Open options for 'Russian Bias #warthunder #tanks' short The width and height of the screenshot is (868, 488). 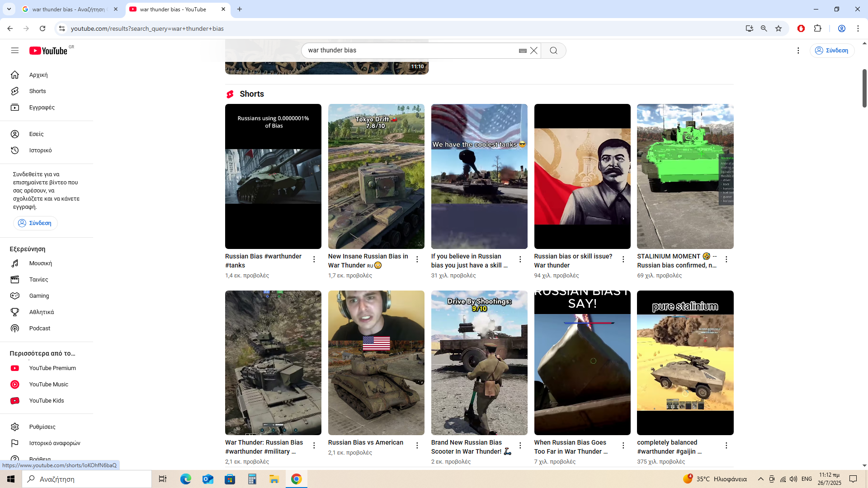point(314,259)
